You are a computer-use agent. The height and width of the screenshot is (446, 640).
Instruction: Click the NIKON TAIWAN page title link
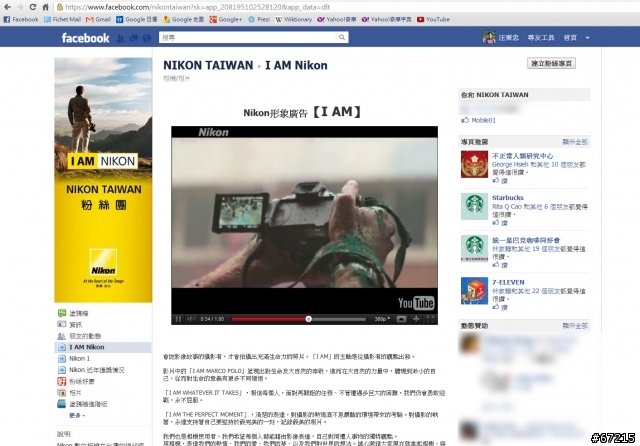208,65
